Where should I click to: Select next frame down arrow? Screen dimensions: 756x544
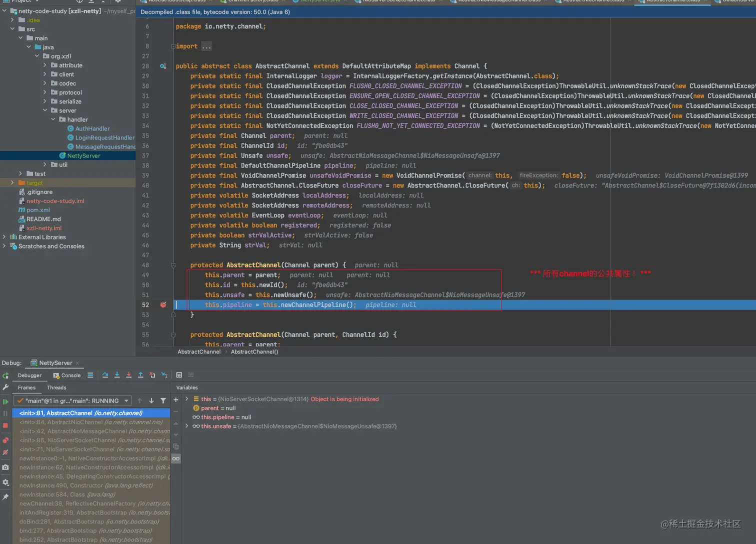point(151,400)
